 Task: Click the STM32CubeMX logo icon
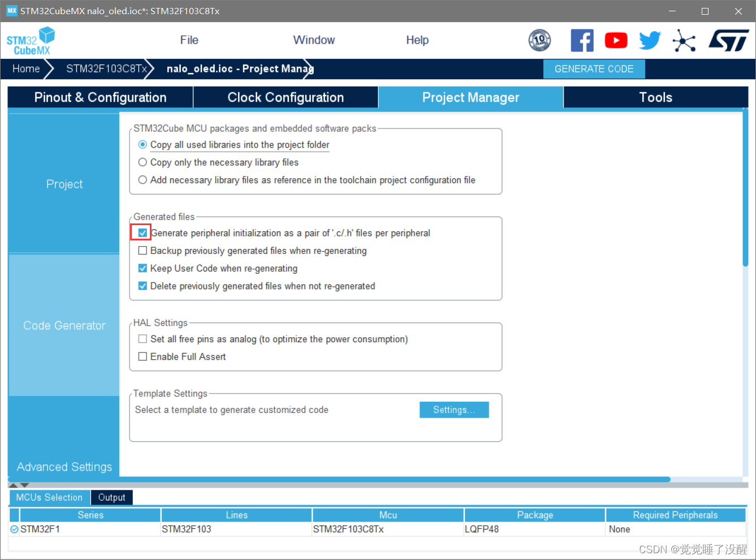31,41
